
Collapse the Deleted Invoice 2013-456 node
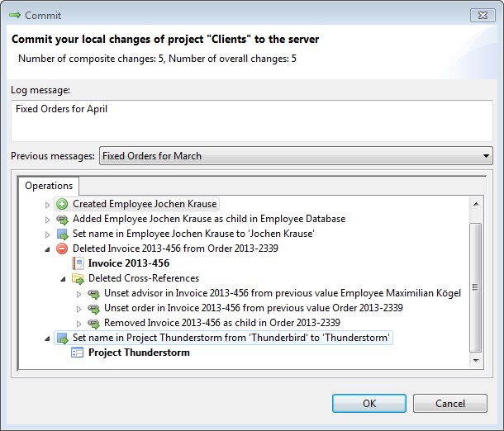point(47,249)
